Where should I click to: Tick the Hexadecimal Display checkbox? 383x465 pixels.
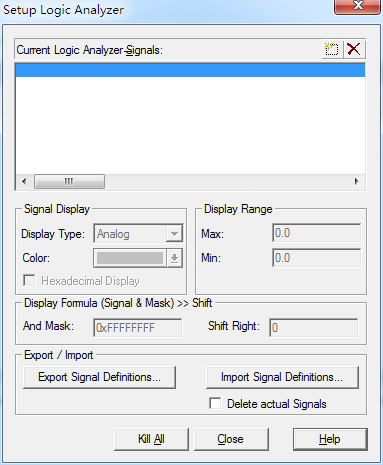[29, 281]
